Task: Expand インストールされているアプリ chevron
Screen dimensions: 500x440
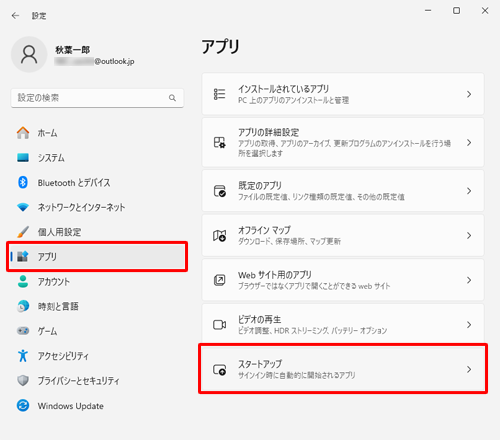Action: click(x=469, y=94)
